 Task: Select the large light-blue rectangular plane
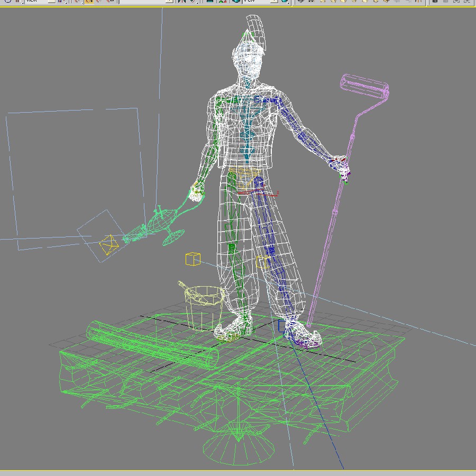tap(76, 179)
